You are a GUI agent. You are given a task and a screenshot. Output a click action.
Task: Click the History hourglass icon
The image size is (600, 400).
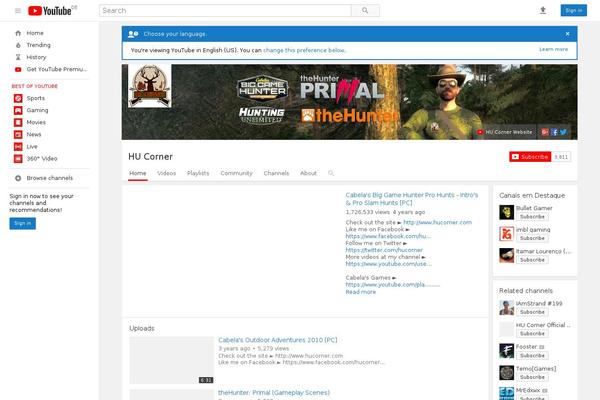pyautogui.click(x=18, y=57)
